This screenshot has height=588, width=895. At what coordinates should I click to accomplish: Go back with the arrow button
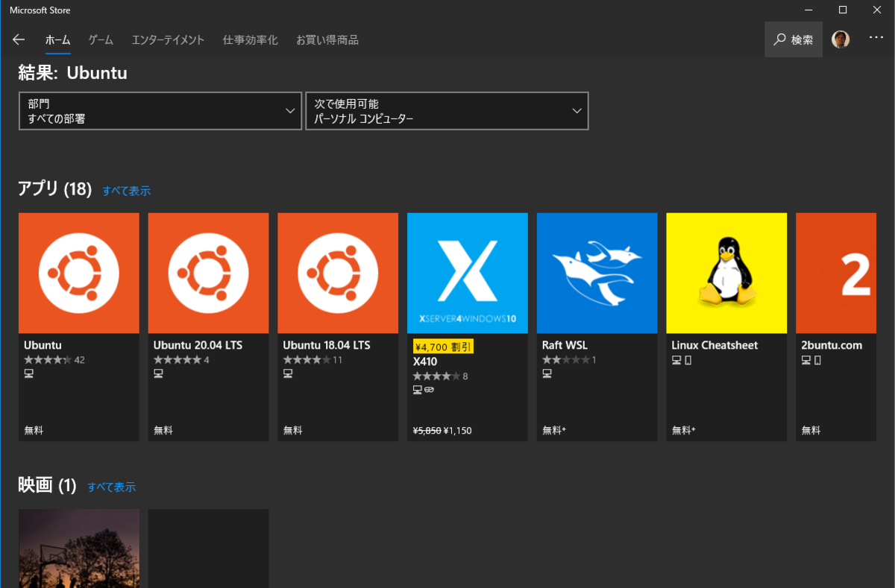(19, 39)
